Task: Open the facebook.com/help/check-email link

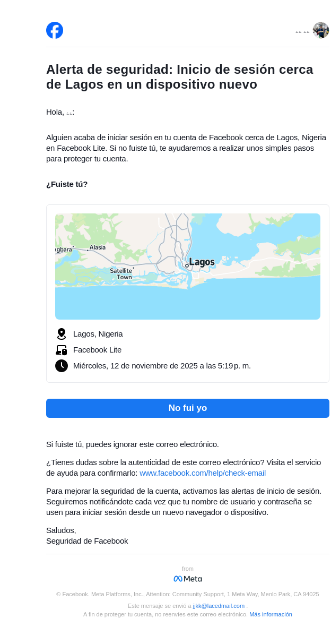Action: click(203, 473)
